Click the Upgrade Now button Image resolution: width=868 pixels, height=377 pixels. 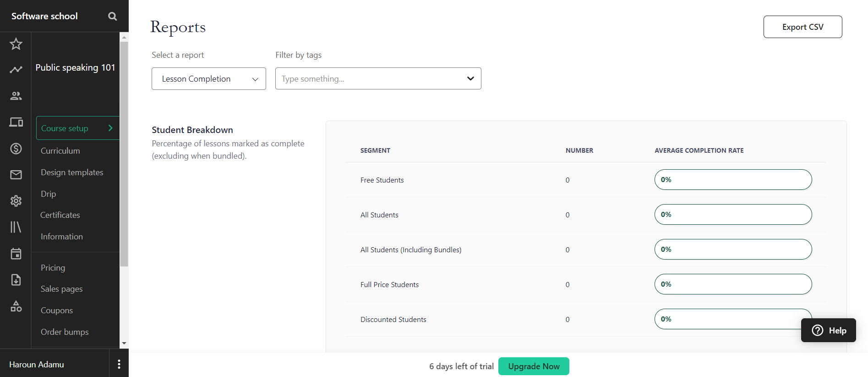(x=534, y=366)
